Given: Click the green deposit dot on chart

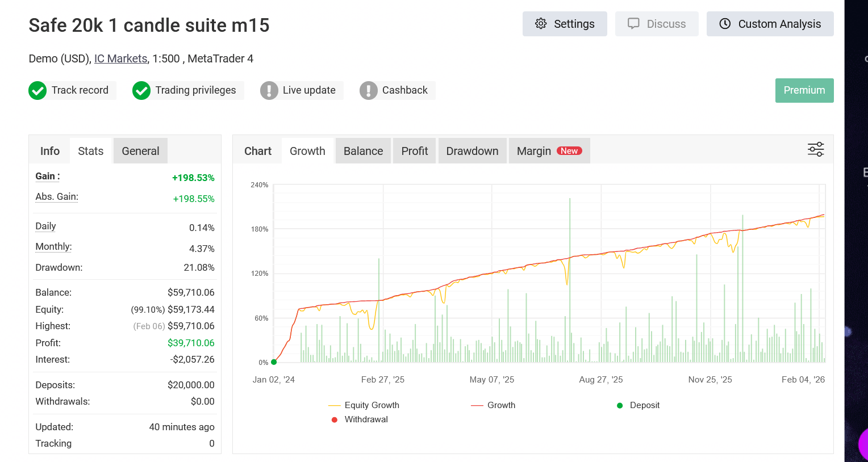Looking at the screenshot, I should coord(274,362).
